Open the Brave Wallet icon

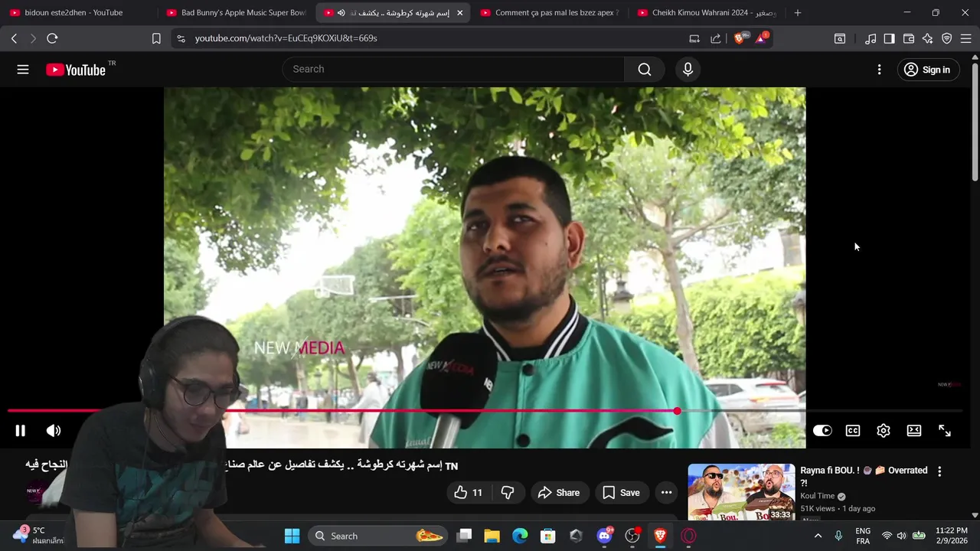pyautogui.click(x=909, y=38)
